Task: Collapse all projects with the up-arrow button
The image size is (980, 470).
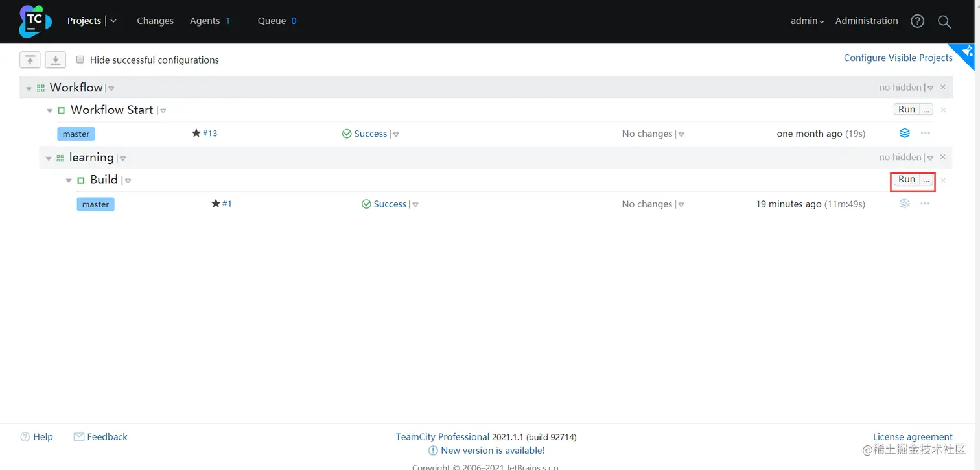Action: (x=30, y=60)
